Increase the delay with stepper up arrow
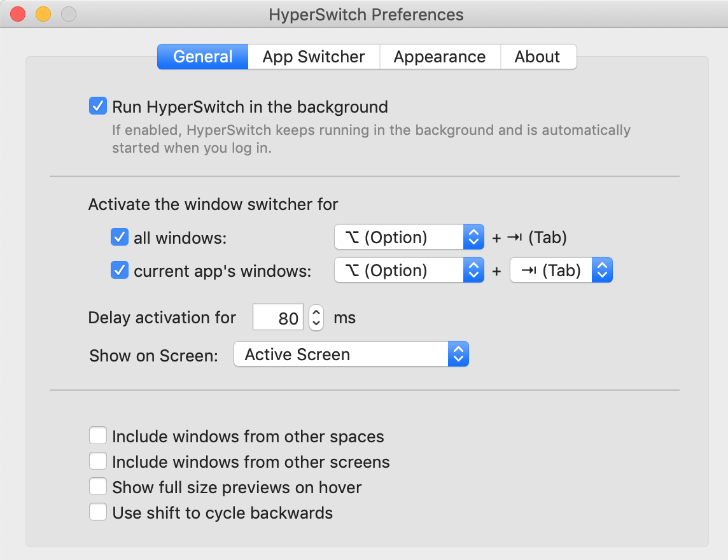Screen dimensions: 728x560 pos(316,312)
